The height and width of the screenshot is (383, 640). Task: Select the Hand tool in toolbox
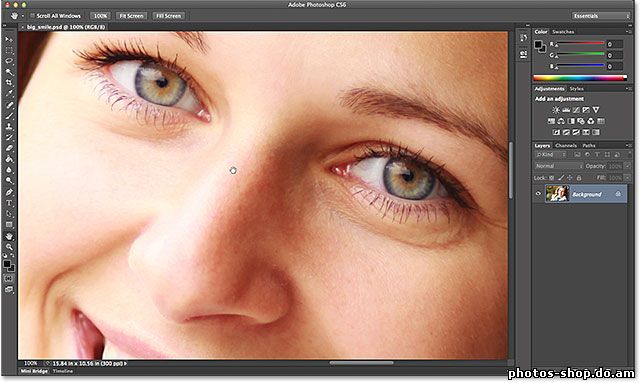pos(9,236)
